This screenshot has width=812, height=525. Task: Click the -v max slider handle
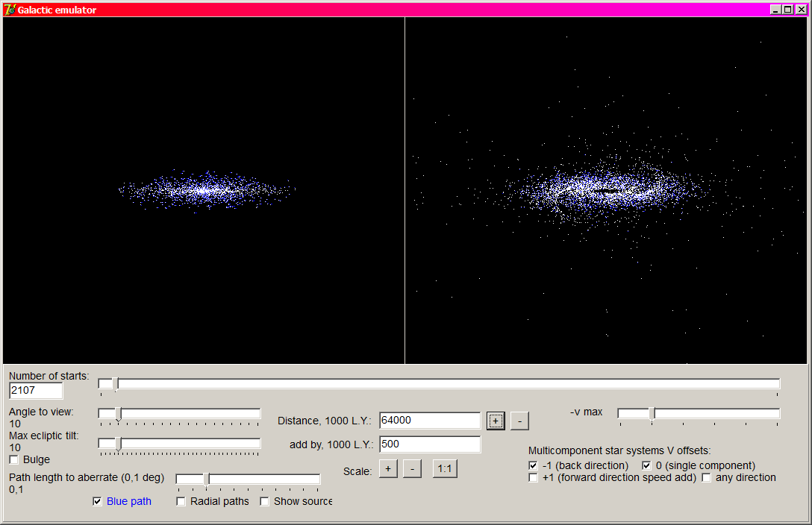[x=652, y=413]
